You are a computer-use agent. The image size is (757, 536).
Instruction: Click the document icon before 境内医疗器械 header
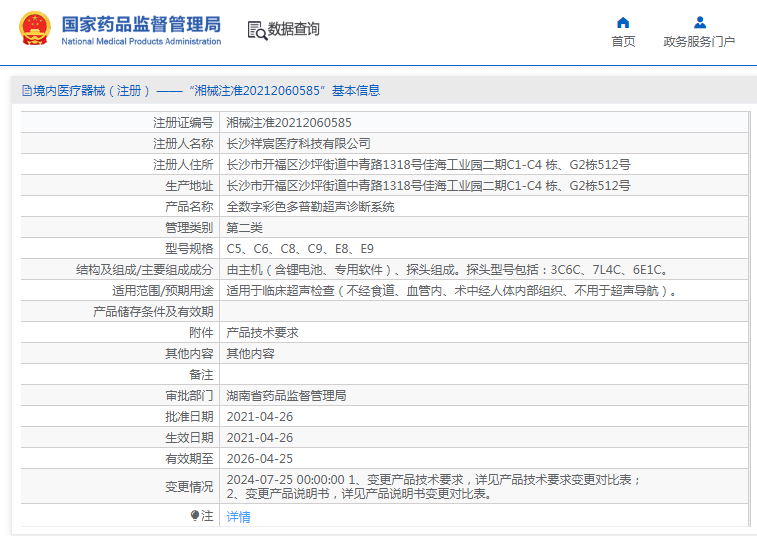tap(25, 91)
